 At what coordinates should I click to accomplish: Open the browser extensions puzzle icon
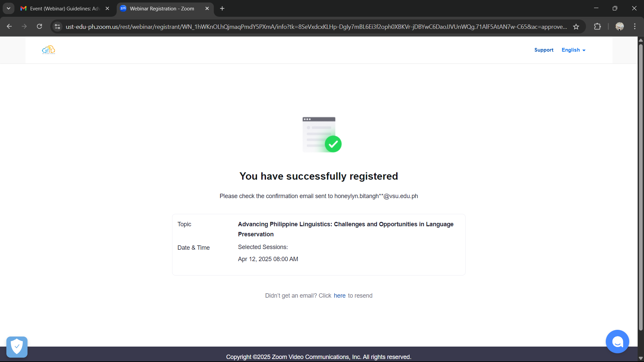(x=597, y=26)
